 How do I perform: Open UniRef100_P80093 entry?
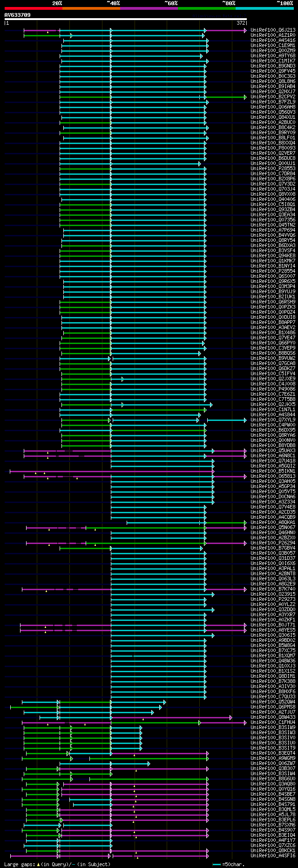(x=273, y=148)
